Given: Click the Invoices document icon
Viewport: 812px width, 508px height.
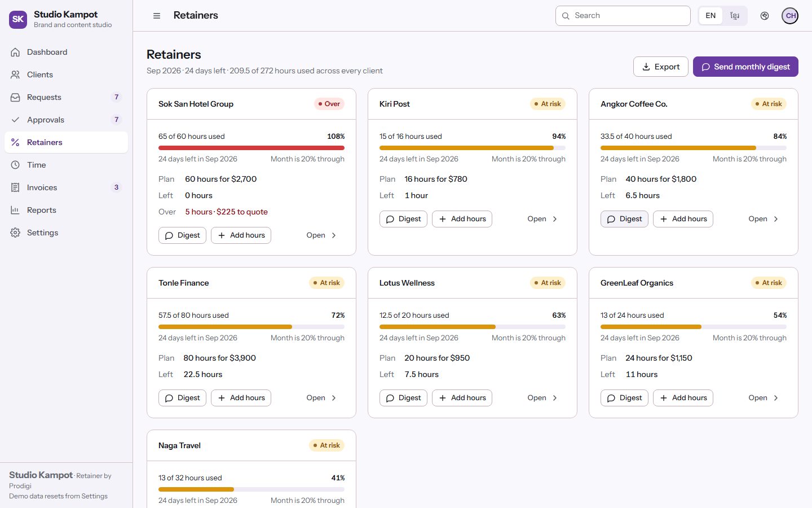Looking at the screenshot, I should point(15,187).
